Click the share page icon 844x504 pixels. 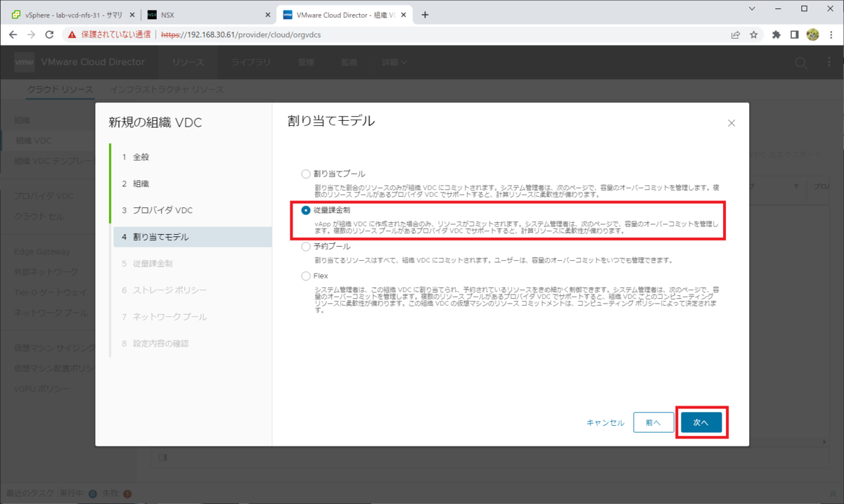pos(736,34)
